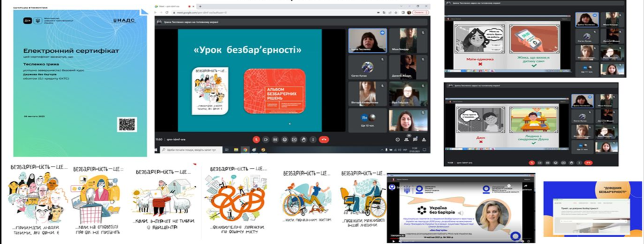Screen dimensions: 644x244
Task: Open the «коли на співбесіді про вік не питають» illustration
Action: 96,201
